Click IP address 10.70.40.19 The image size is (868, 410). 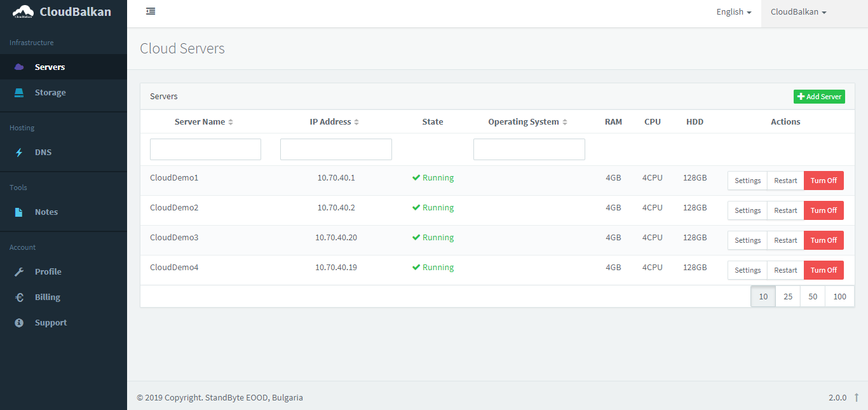pyautogui.click(x=336, y=268)
